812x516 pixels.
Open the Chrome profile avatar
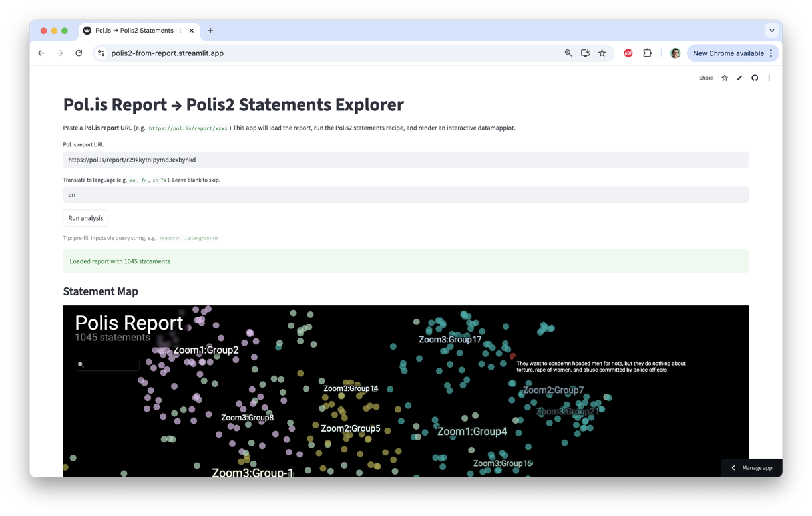(x=675, y=53)
